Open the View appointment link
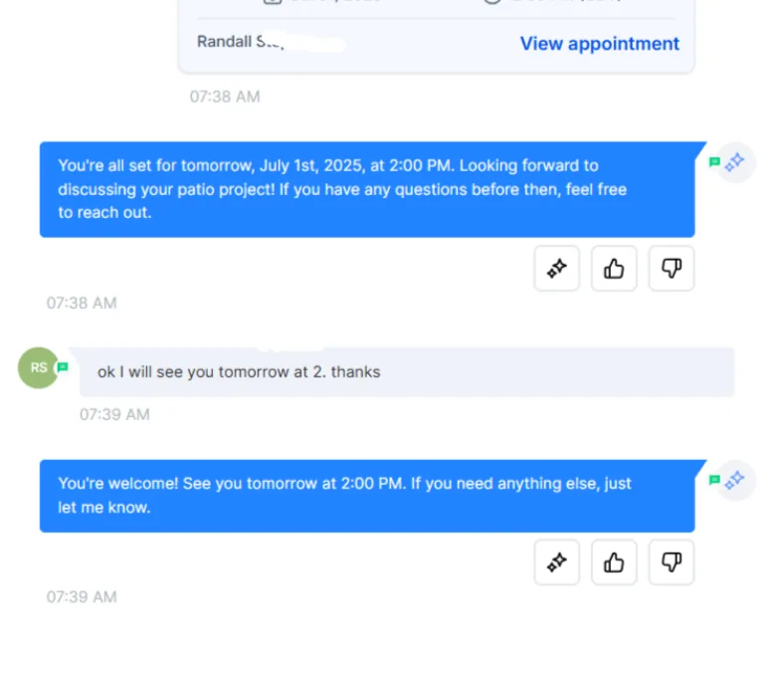This screenshot has height=673, width=784. click(600, 44)
